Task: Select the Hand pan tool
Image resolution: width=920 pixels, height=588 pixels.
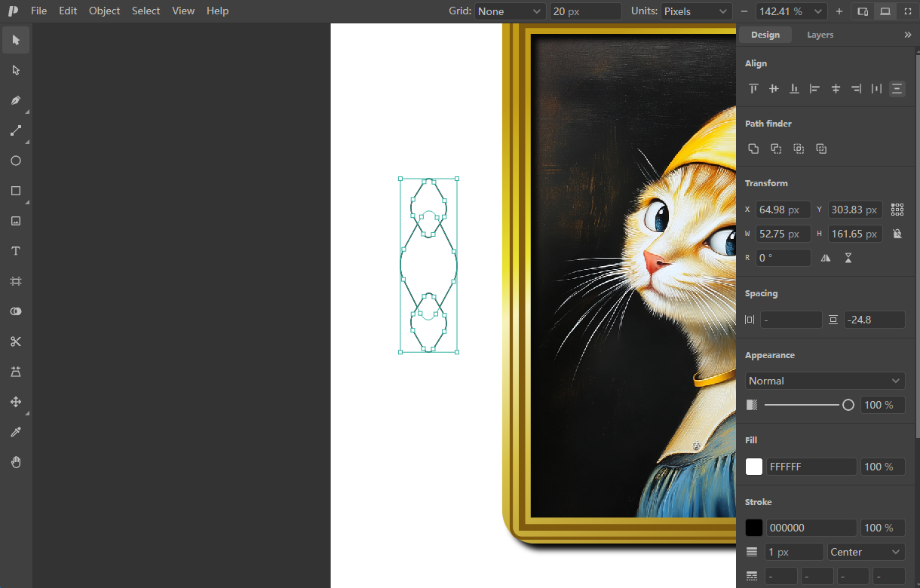Action: [16, 462]
